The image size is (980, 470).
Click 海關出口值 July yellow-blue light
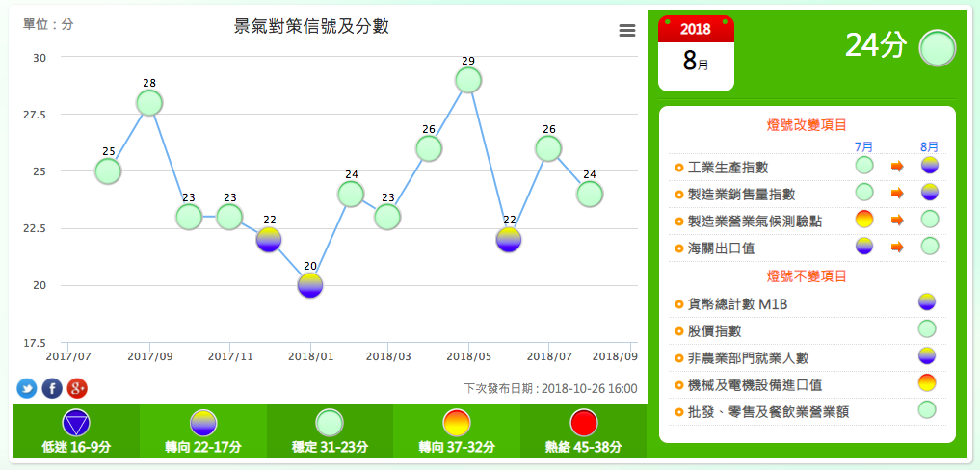point(863,247)
